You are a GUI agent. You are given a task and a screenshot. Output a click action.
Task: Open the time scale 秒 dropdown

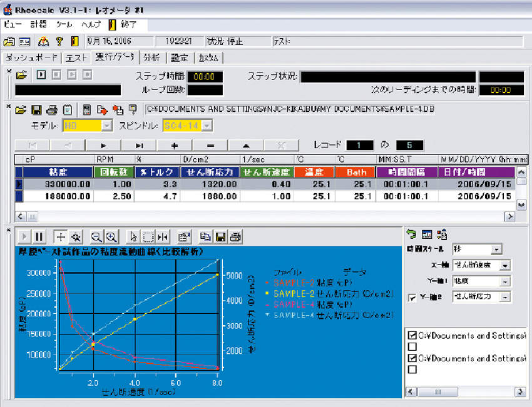[x=496, y=249]
